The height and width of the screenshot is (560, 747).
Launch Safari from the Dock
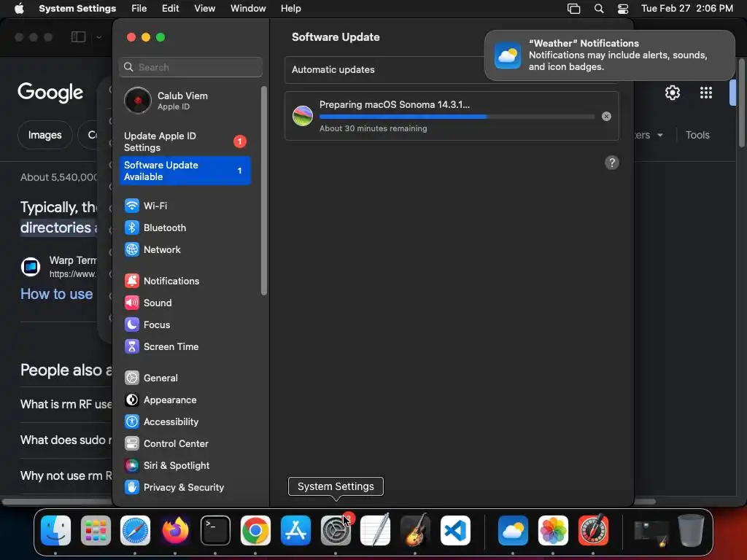[135, 531]
